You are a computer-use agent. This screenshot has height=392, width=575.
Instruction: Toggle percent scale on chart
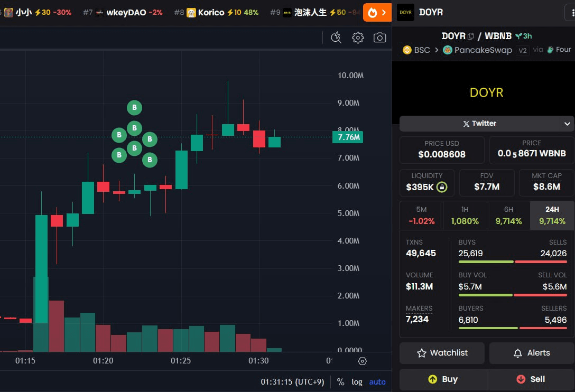tap(340, 382)
